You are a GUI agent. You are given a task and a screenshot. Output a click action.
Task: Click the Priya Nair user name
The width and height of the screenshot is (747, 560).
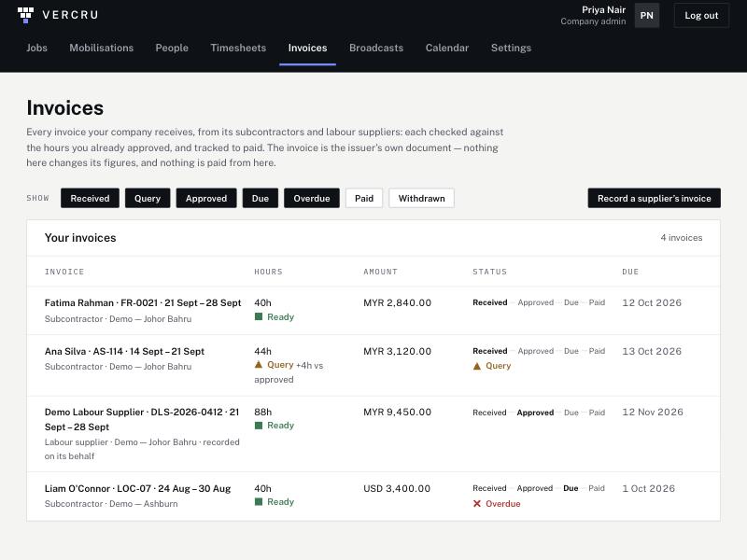[x=603, y=9]
